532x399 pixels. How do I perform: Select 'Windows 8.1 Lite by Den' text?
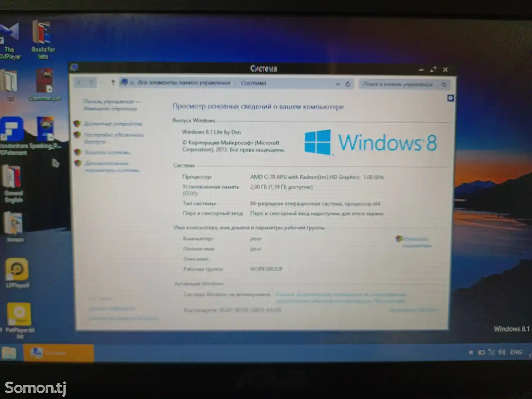point(211,132)
